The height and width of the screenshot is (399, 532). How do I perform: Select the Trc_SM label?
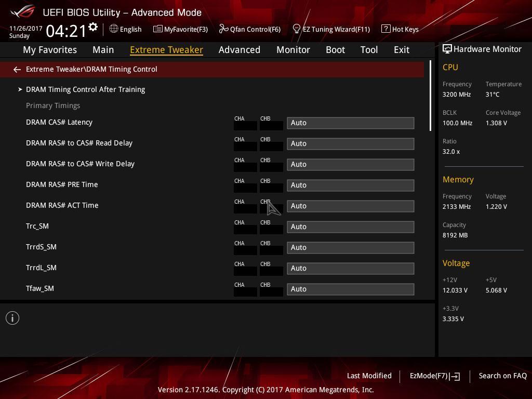(37, 227)
